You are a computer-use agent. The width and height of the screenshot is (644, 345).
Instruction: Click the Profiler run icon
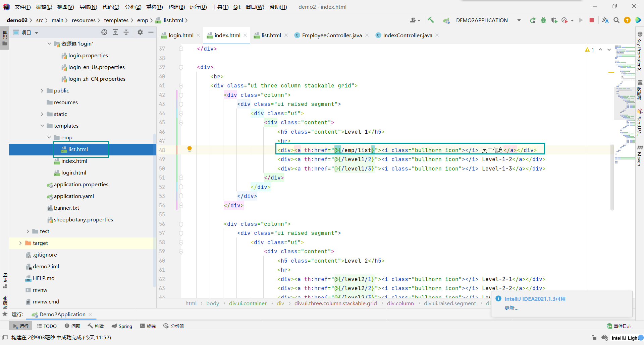tap(565, 20)
